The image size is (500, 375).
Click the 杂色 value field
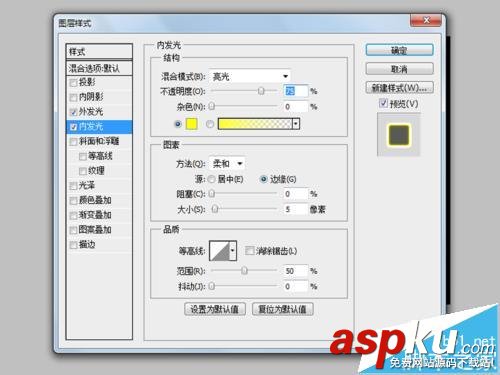296,107
